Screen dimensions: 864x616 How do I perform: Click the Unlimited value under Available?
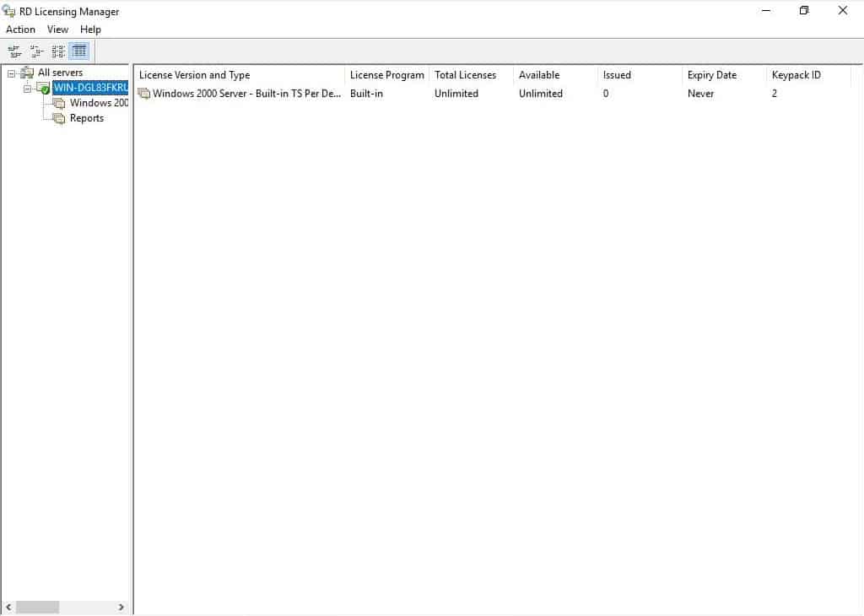point(541,94)
